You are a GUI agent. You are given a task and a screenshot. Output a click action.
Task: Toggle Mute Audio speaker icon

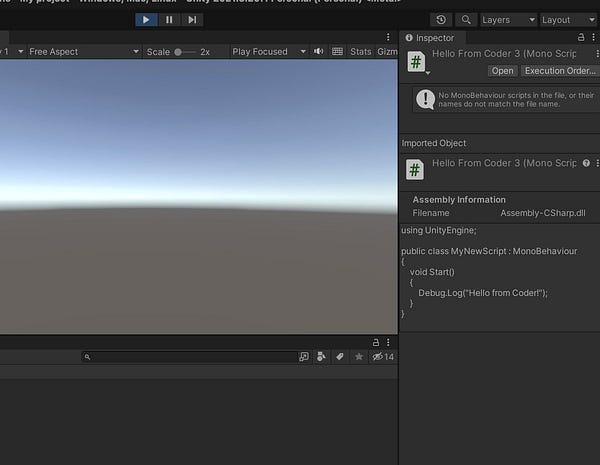coord(318,51)
